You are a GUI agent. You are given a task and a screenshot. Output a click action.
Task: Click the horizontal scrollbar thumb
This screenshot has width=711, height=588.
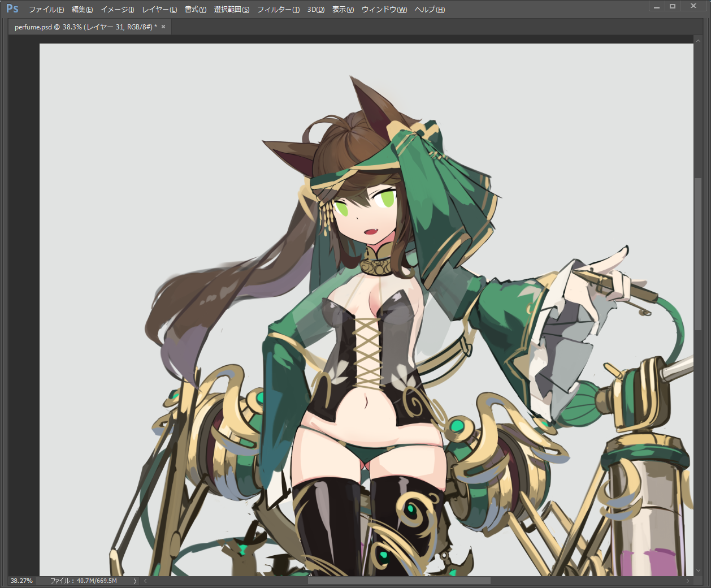coord(399,581)
